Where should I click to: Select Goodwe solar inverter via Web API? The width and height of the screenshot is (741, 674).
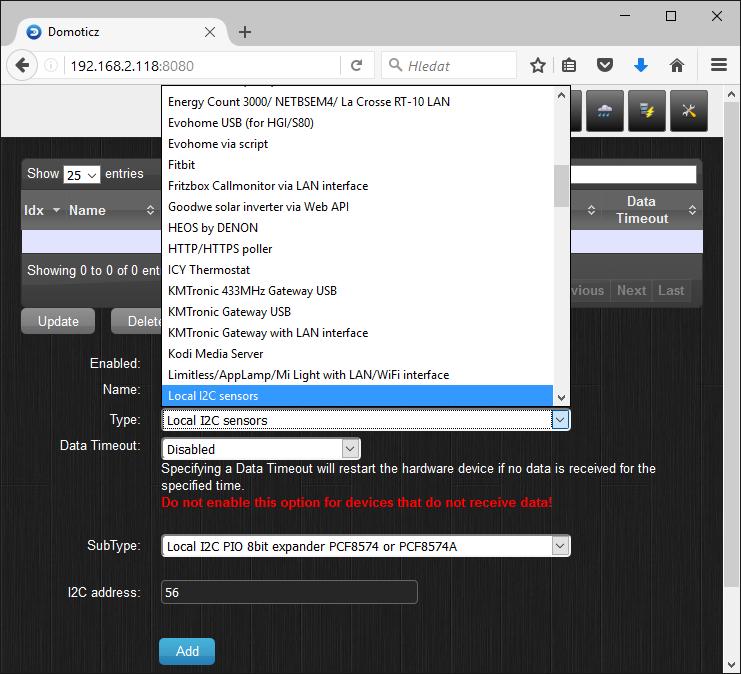[357, 207]
